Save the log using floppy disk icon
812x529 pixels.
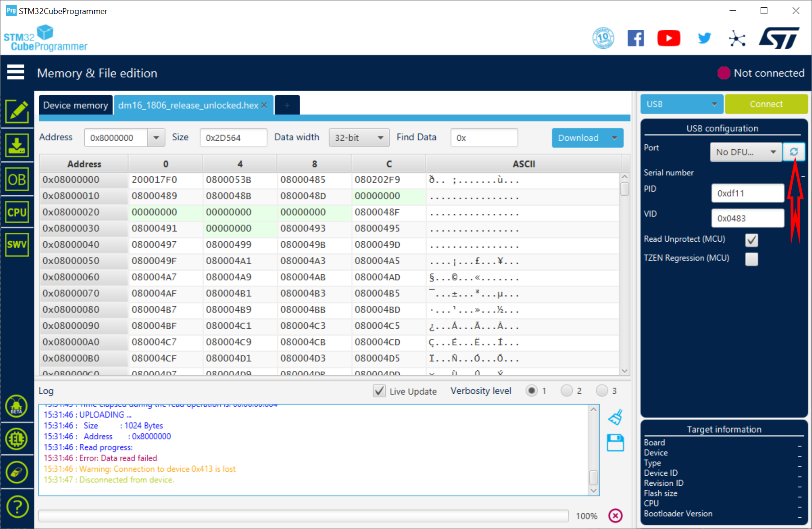615,443
